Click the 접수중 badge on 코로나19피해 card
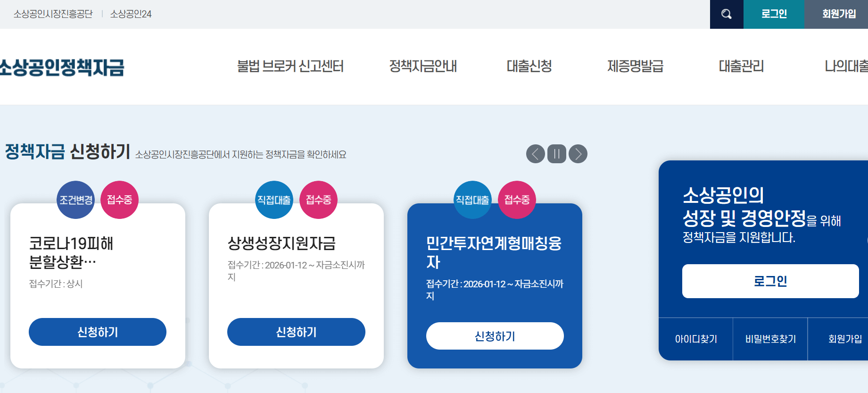The width and height of the screenshot is (868, 393). [x=119, y=200]
